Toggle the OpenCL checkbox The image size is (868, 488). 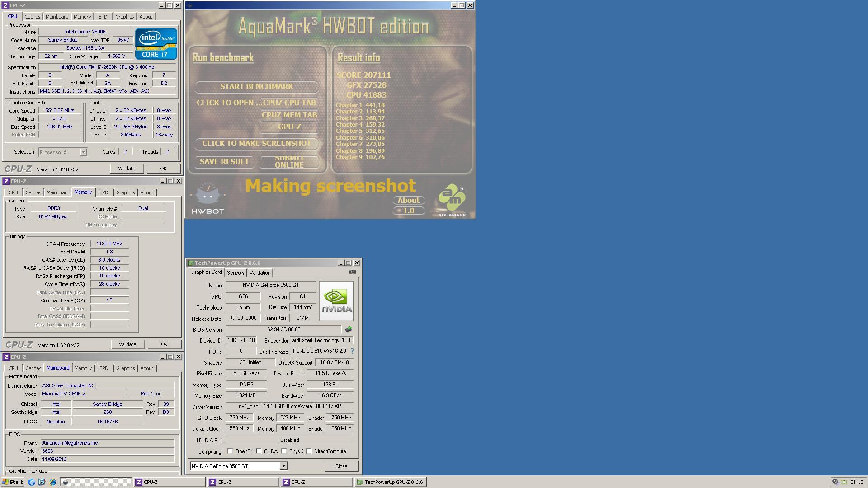(x=231, y=451)
